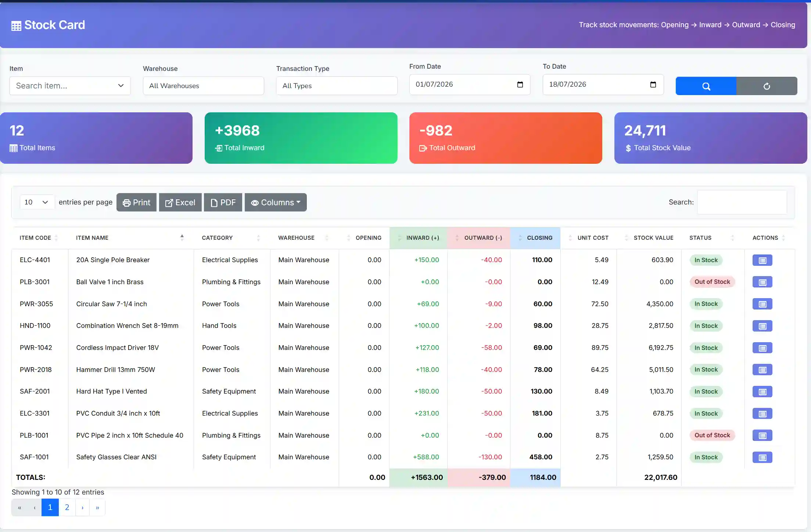The width and height of the screenshot is (811, 532).
Task: Click the blue search filter button
Action: coord(706,86)
